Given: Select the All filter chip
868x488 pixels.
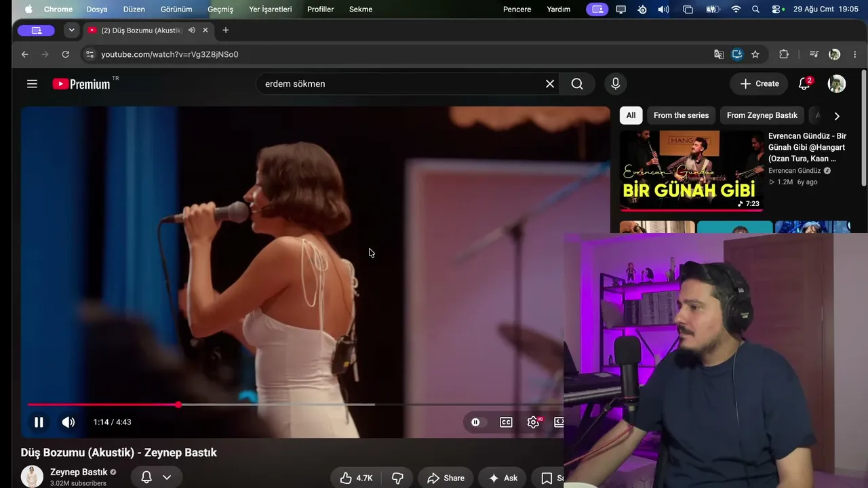Looking at the screenshot, I should pyautogui.click(x=631, y=115).
